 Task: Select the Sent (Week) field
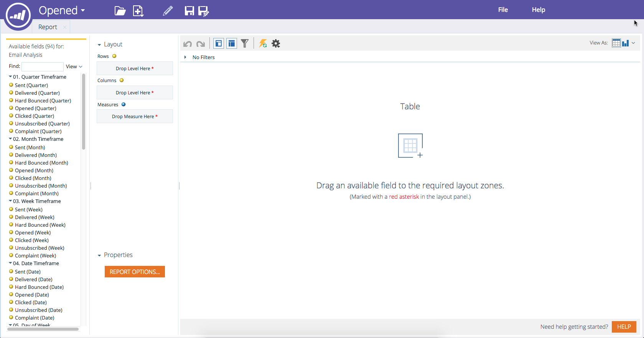29,209
